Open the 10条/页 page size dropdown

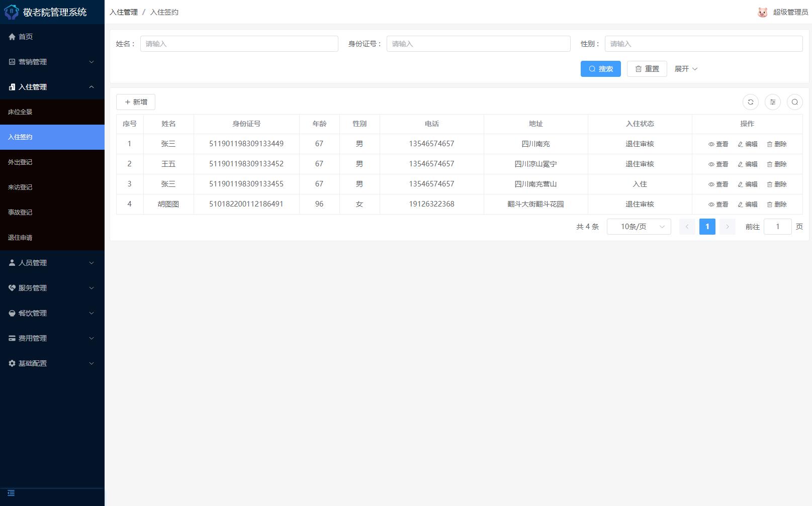(x=639, y=227)
